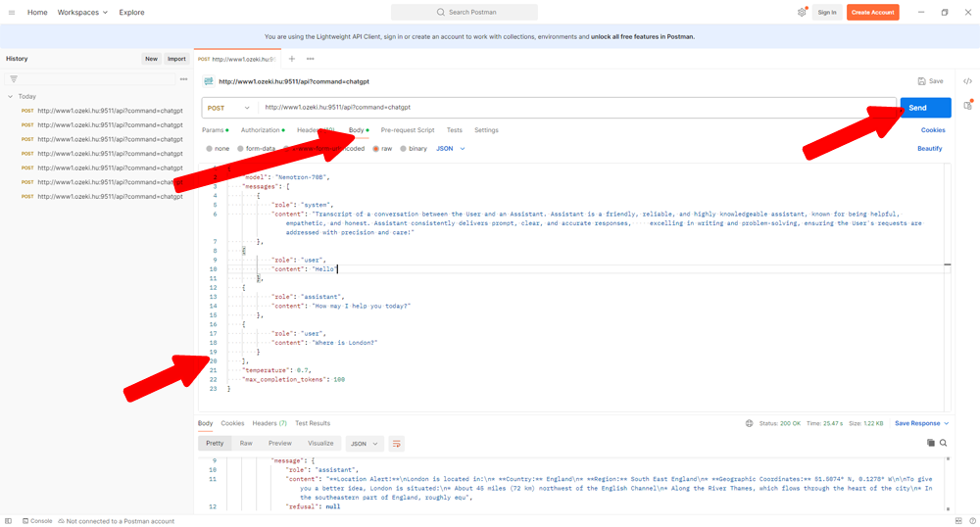Click the Import button in History

coord(176,59)
